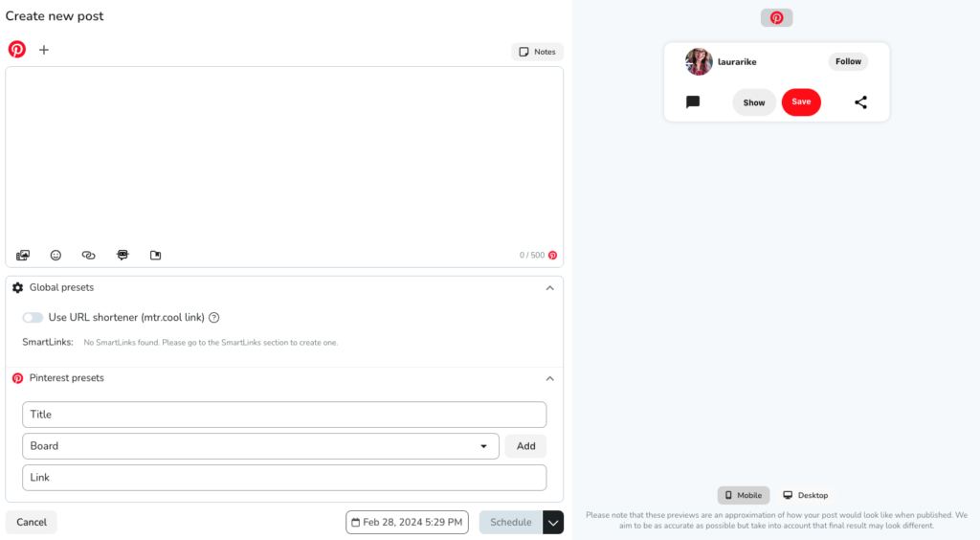Collapse the Global presets section
Viewport: 980px width, 540px height.
point(549,288)
